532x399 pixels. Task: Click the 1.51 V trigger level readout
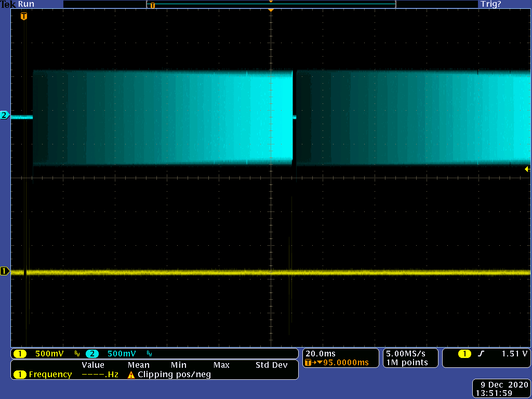coord(514,354)
